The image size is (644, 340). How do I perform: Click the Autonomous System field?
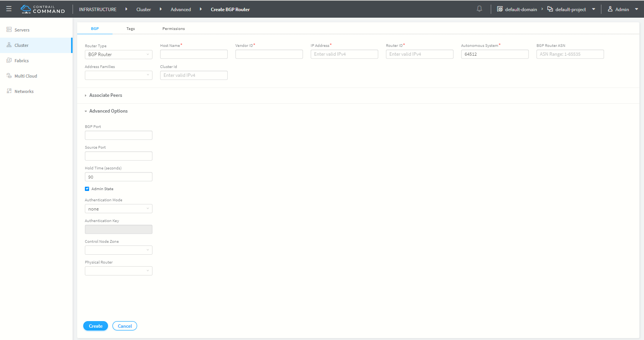click(x=495, y=54)
